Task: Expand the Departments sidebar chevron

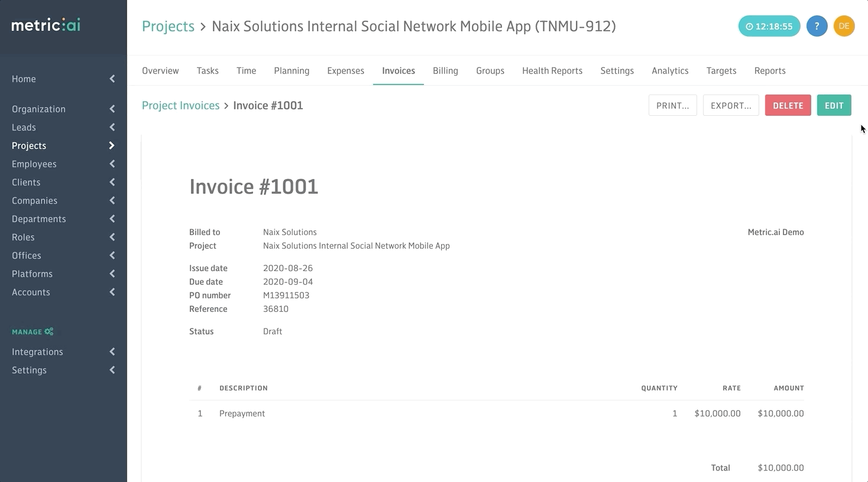Action: pyautogui.click(x=112, y=219)
